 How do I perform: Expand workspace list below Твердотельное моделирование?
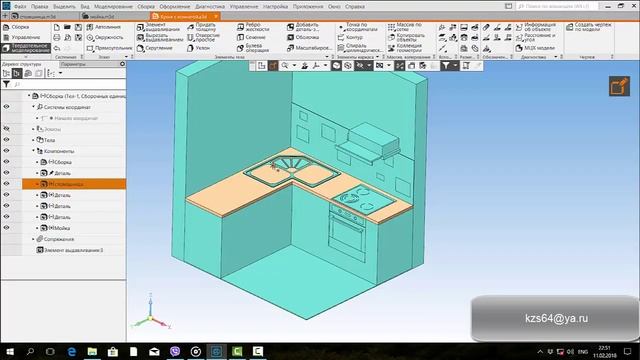26,57
